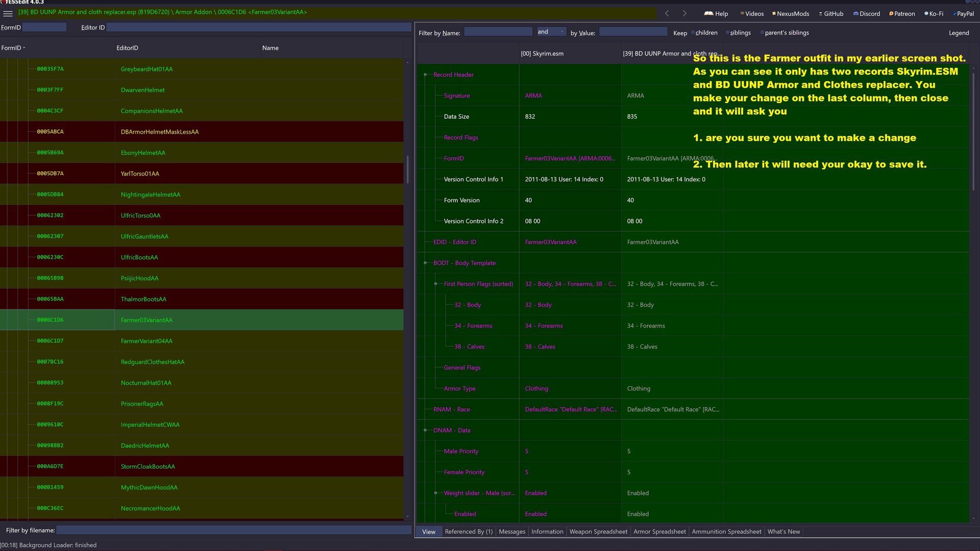Open the Armor Spreadsheet tab

pyautogui.click(x=659, y=532)
